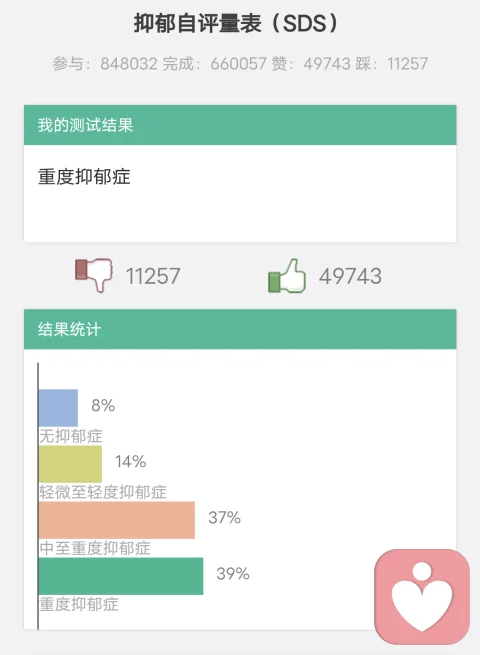Screen dimensions: 480x655
Task: Click the 结果统计 section header
Action: point(240,329)
